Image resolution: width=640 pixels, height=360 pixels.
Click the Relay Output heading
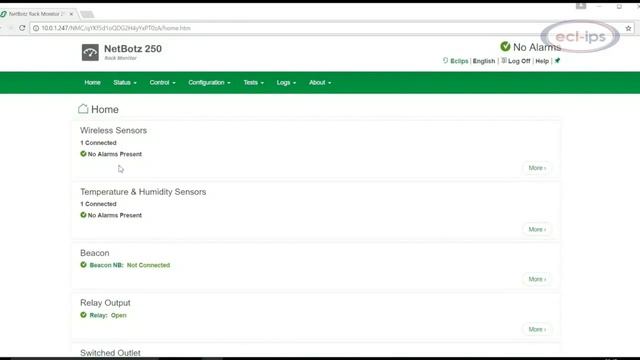pyautogui.click(x=105, y=303)
